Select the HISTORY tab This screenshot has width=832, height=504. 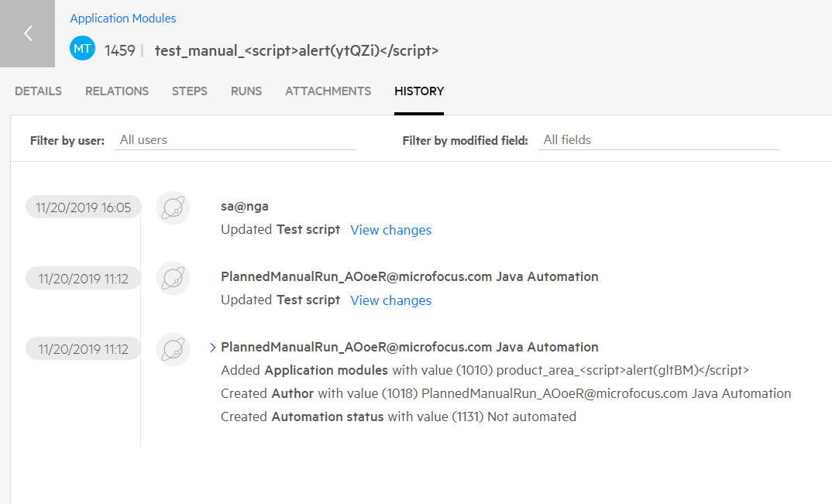[419, 91]
